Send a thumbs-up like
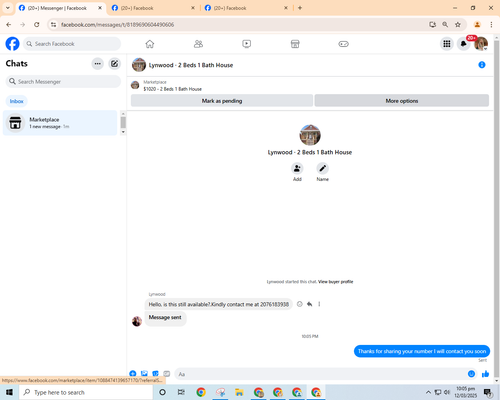This screenshot has width=500, height=400. pos(485,374)
